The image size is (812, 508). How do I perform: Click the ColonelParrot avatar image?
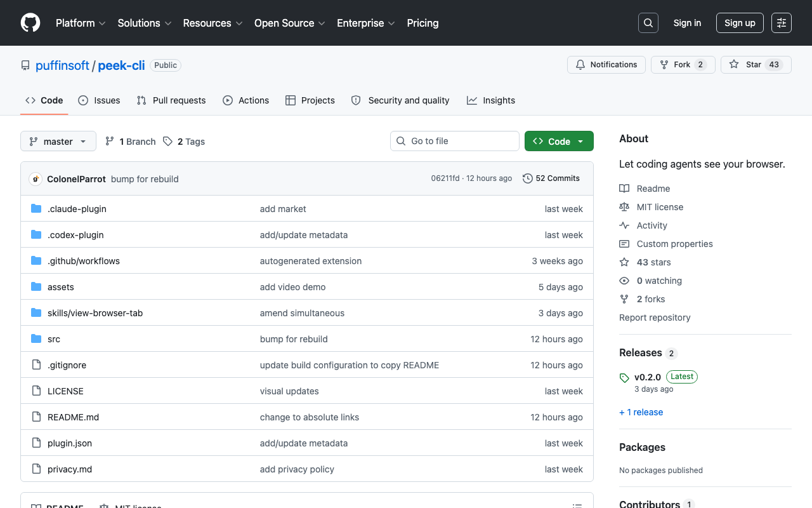pos(36,179)
